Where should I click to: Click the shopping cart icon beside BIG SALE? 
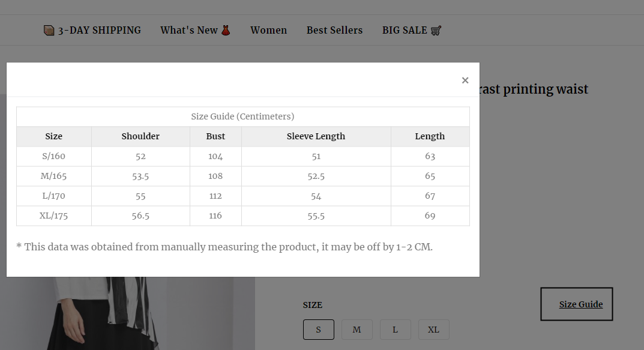[x=436, y=31]
